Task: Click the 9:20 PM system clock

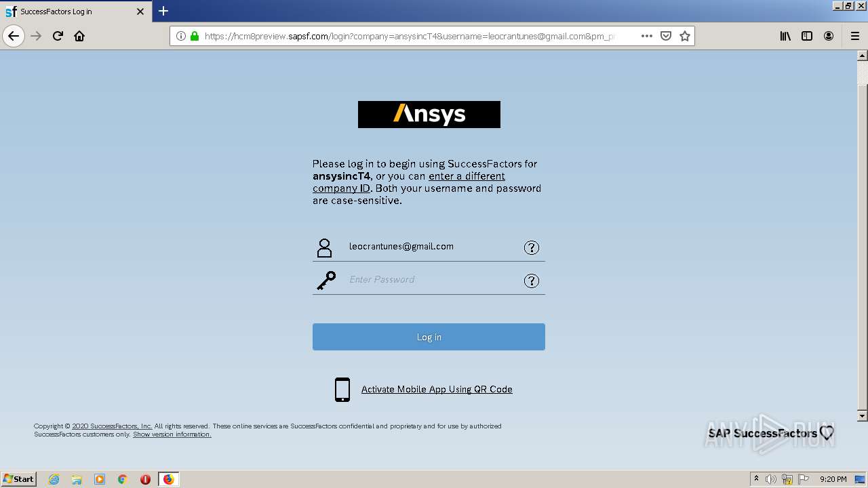Action: click(x=833, y=479)
